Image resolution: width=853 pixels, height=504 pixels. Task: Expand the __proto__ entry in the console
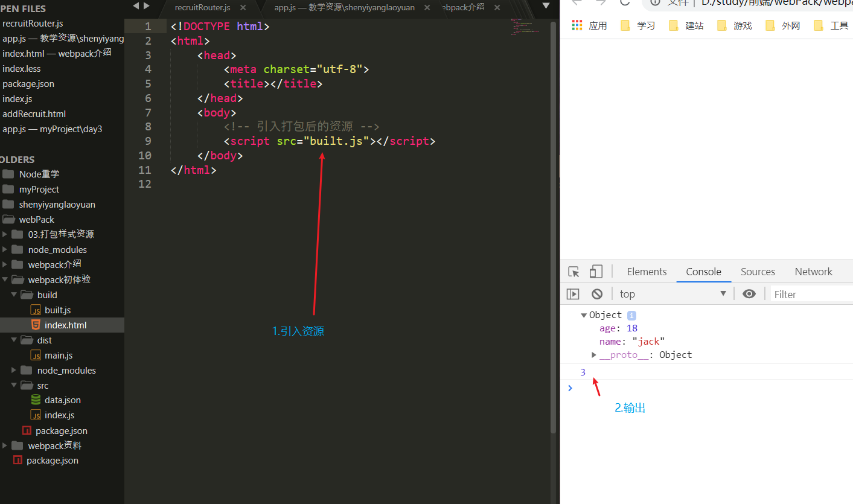tap(594, 355)
